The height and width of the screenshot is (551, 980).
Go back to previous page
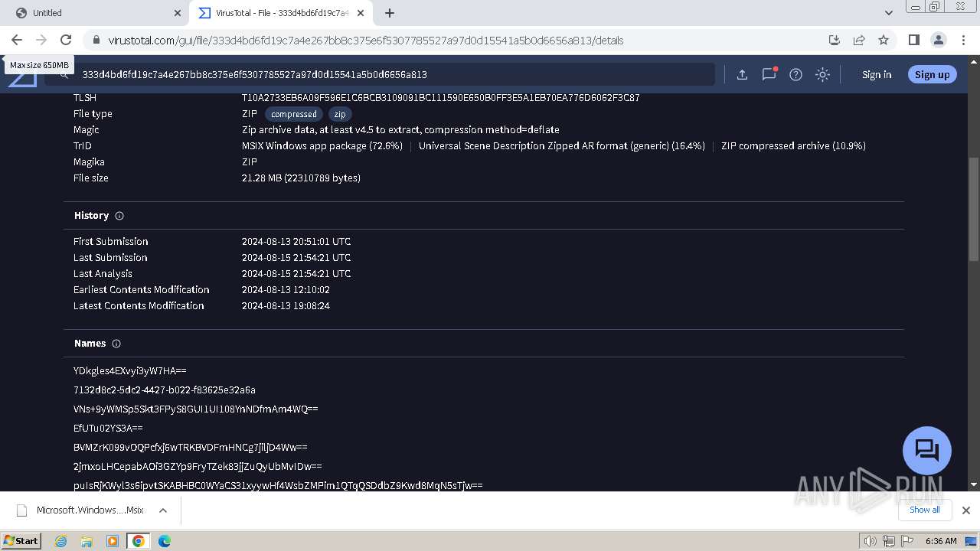pyautogui.click(x=17, y=40)
